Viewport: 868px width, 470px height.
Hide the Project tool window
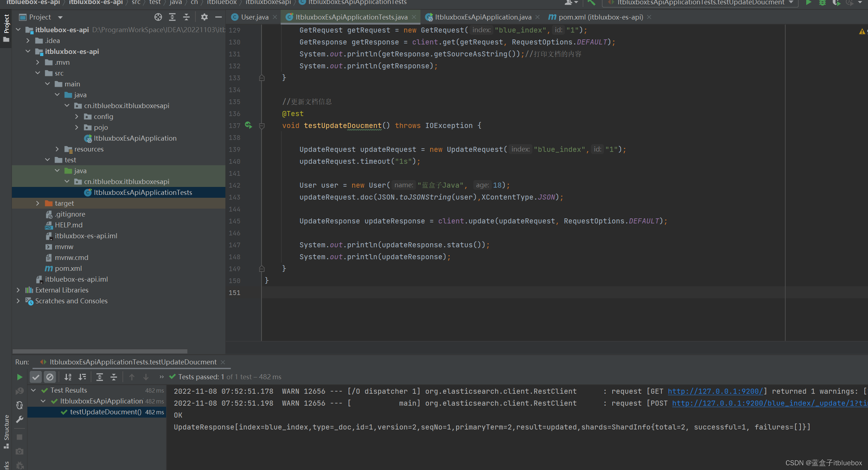218,17
